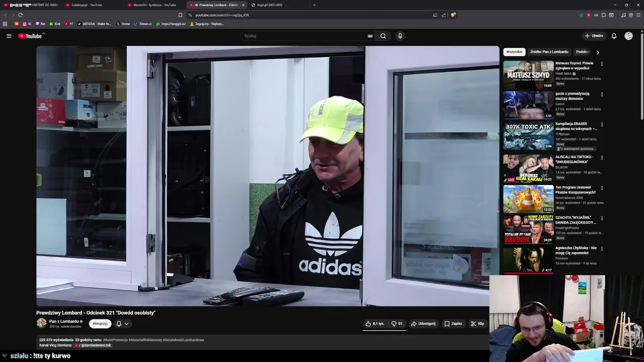Image resolution: width=644 pixels, height=362 pixels.
Task: Click the Brave shields lion icon
Action: 453,15
